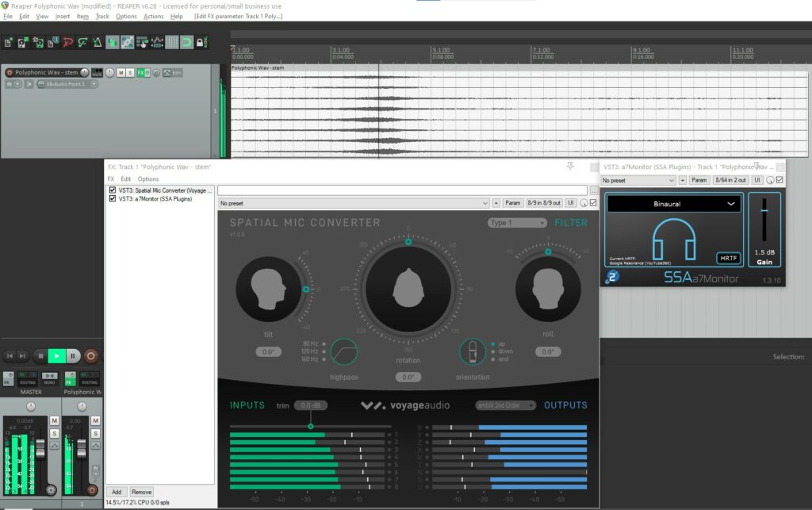The image size is (812, 510).
Task: Solo the Polyphonic Wav track in track panel
Action: (130, 73)
